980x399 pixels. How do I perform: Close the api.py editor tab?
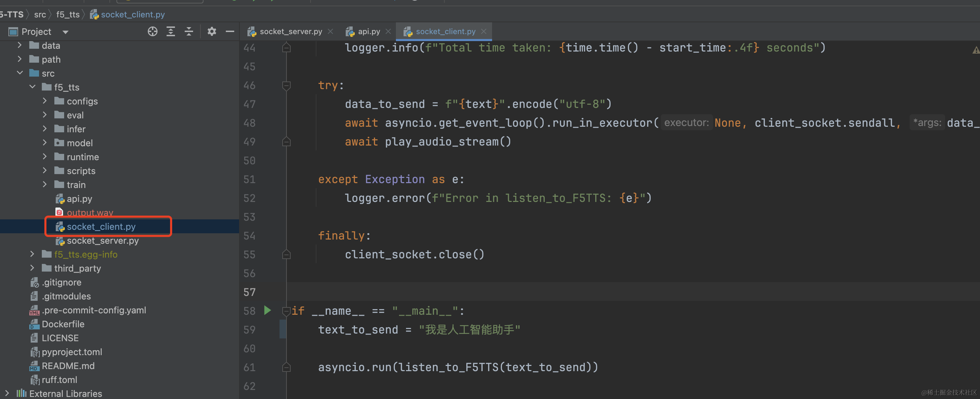click(x=388, y=32)
